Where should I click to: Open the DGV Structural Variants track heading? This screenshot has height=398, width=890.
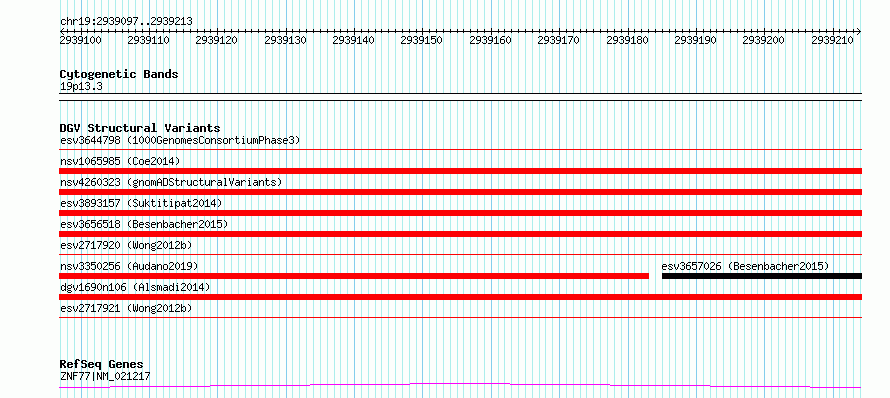tap(140, 128)
